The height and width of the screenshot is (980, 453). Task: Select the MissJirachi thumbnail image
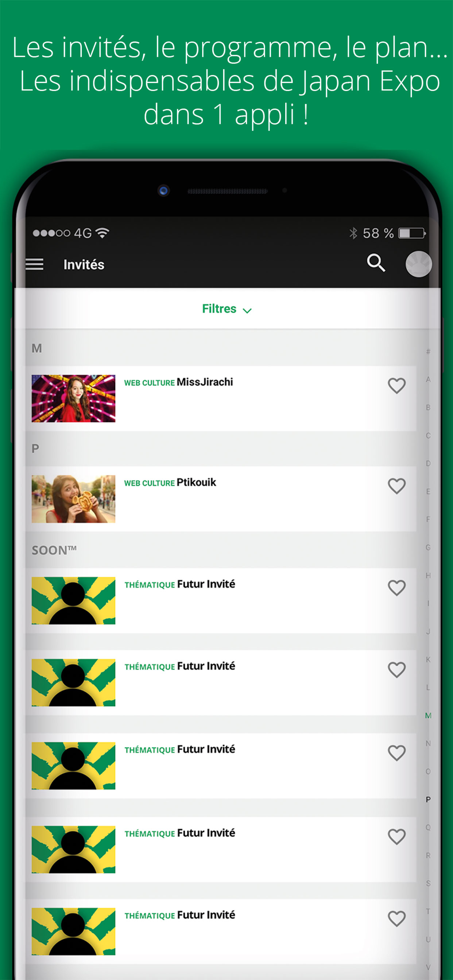click(x=73, y=398)
